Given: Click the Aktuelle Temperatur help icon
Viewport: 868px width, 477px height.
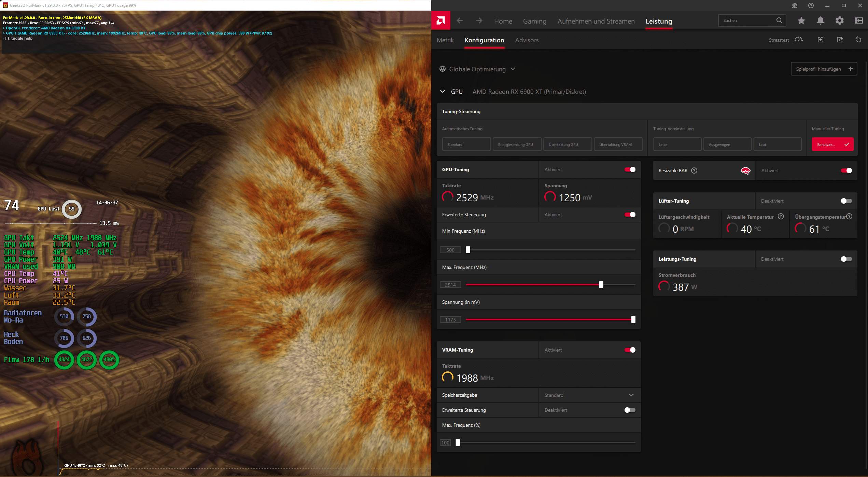Looking at the screenshot, I should (781, 216).
